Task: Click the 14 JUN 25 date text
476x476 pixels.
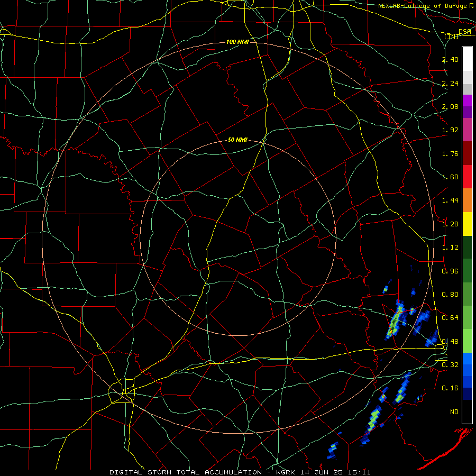Action: (x=323, y=472)
